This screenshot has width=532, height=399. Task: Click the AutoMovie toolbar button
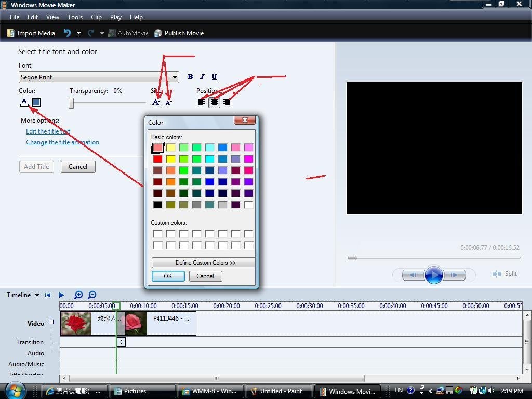pos(128,33)
